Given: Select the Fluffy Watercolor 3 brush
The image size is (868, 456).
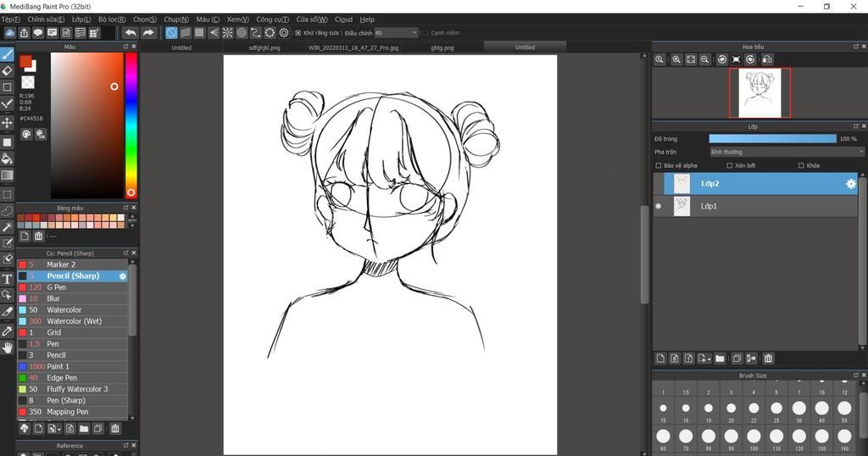Looking at the screenshot, I should click(x=73, y=389).
